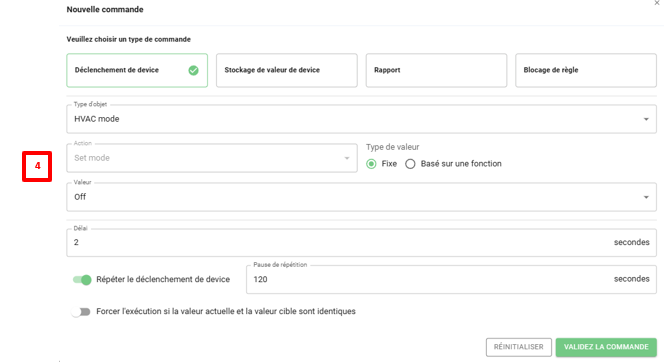Click the red number 4 step marker
The height and width of the screenshot is (362, 671).
[x=37, y=166]
